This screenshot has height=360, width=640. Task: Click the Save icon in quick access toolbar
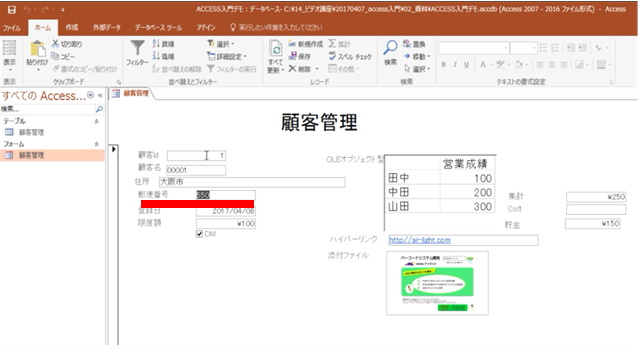click(x=11, y=9)
